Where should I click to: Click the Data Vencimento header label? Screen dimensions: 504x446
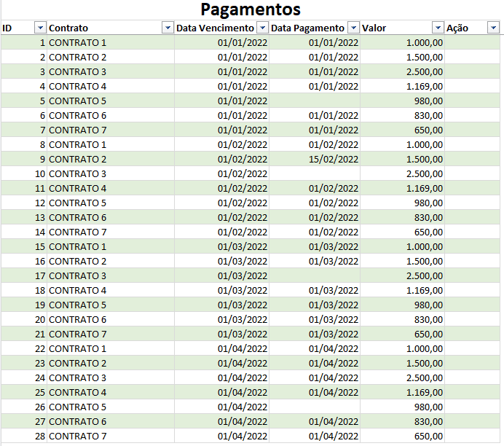pos(215,28)
